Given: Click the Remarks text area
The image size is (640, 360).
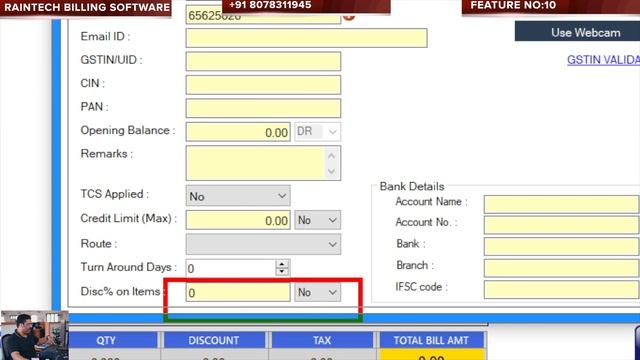Looking at the screenshot, I should coord(256,163).
